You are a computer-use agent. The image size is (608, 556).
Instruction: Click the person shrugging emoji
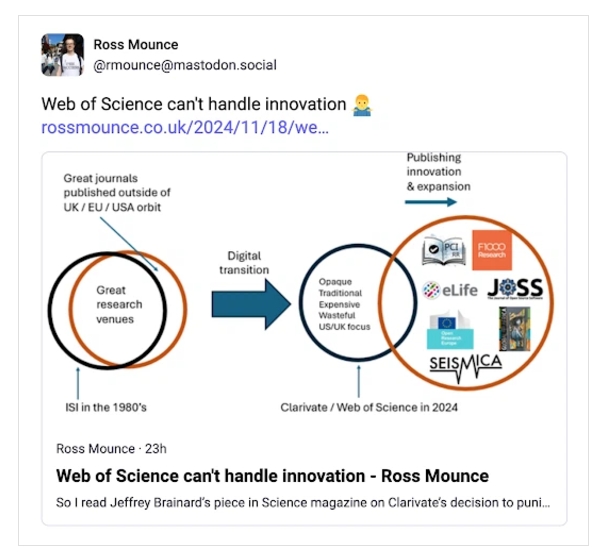pyautogui.click(x=362, y=105)
